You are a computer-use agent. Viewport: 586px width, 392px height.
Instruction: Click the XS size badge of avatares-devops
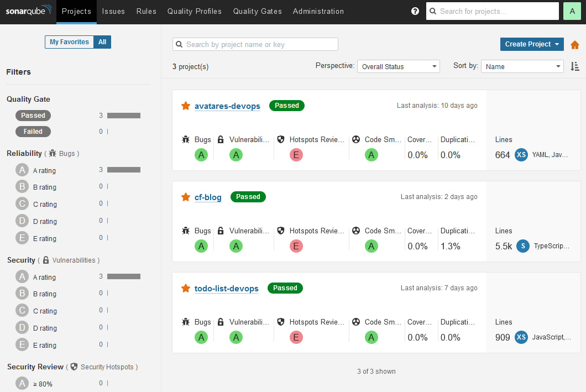point(521,155)
